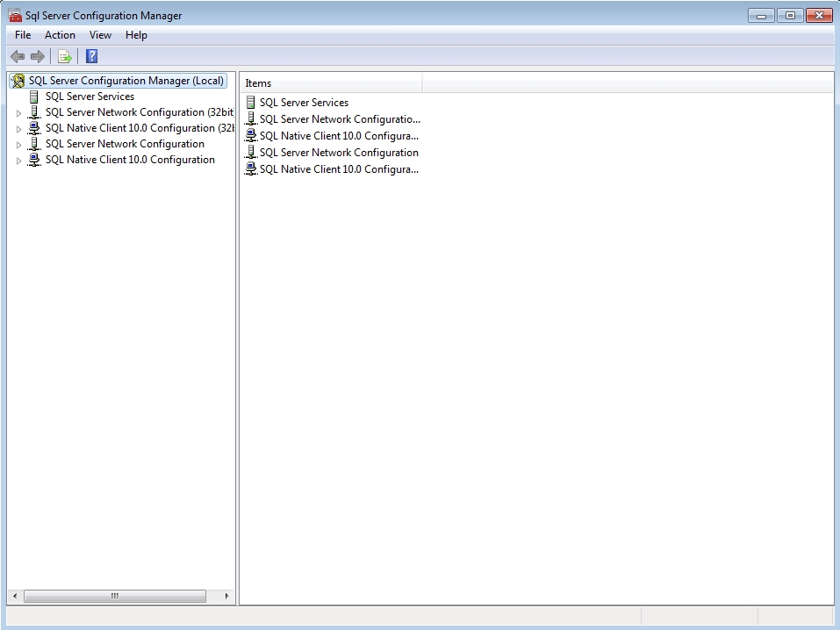This screenshot has height=630, width=840.
Task: Select SQL Server Network Configuration in tree
Action: tap(125, 144)
